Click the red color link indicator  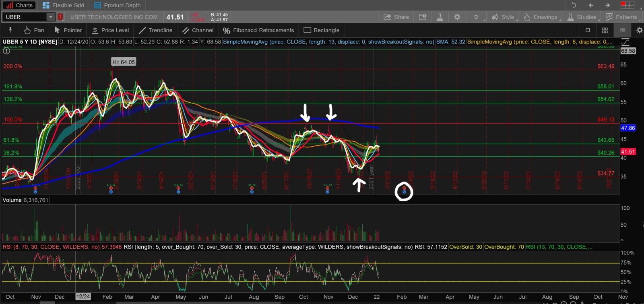60,17
